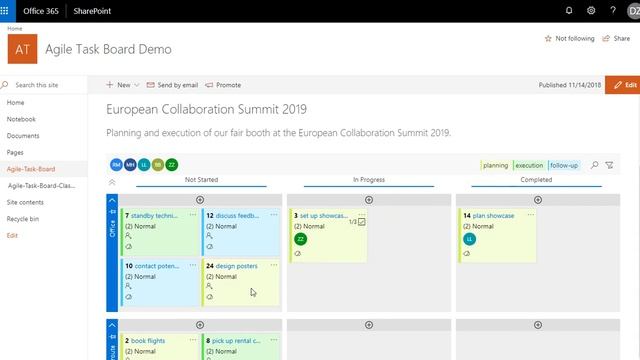Click the orange Edit button

coord(623,85)
